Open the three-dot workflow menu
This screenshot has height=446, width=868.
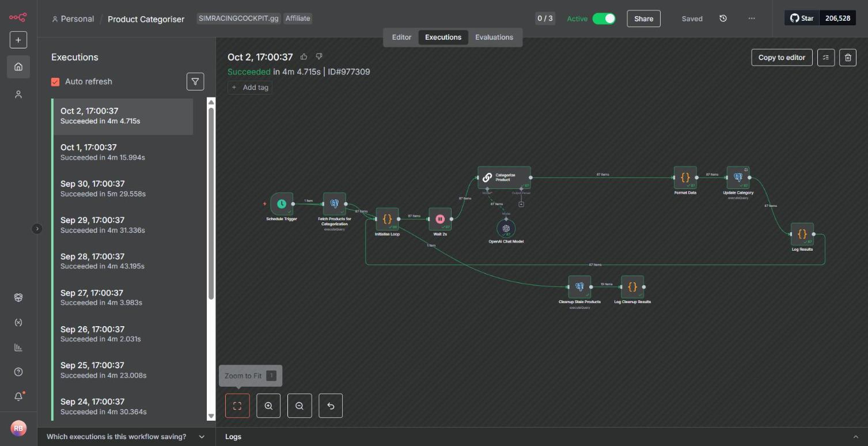point(752,18)
